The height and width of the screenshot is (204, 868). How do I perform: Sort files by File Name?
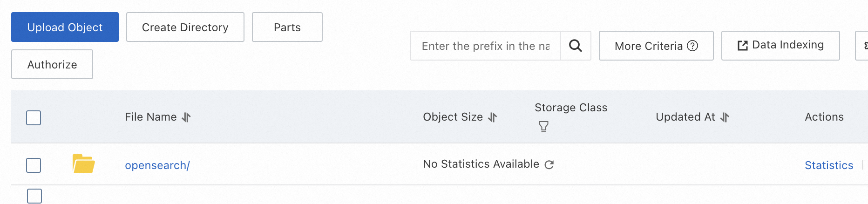coord(186,117)
